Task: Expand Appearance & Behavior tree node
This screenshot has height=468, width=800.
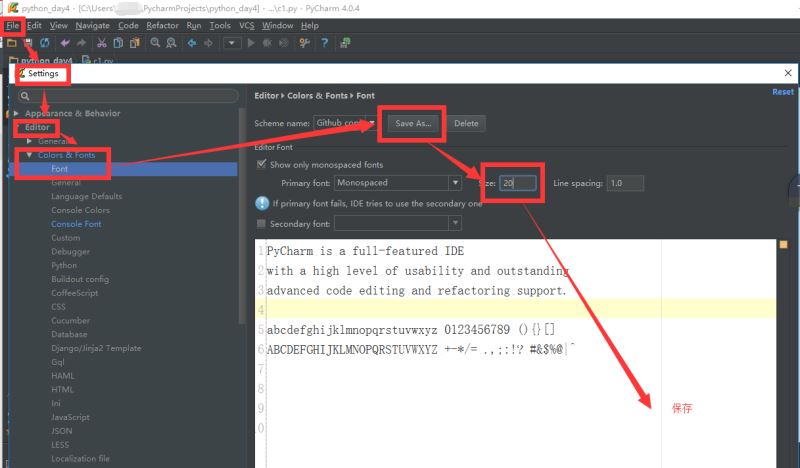Action: 16,113
